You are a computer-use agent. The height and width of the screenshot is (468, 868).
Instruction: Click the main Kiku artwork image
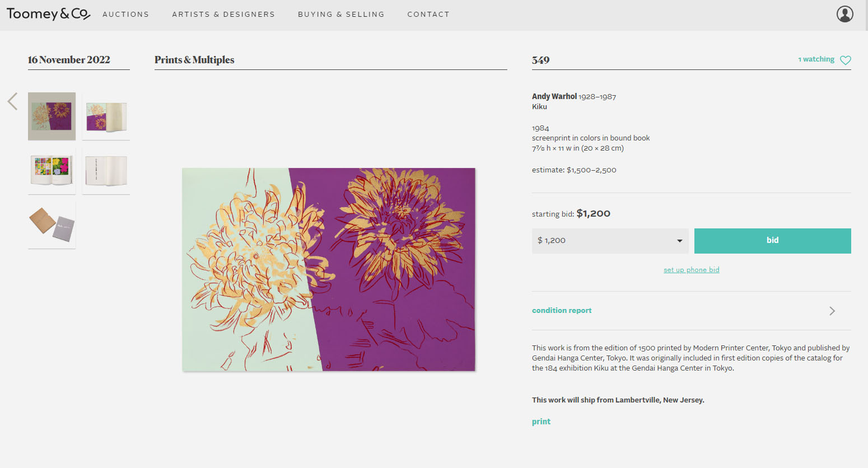click(x=329, y=269)
